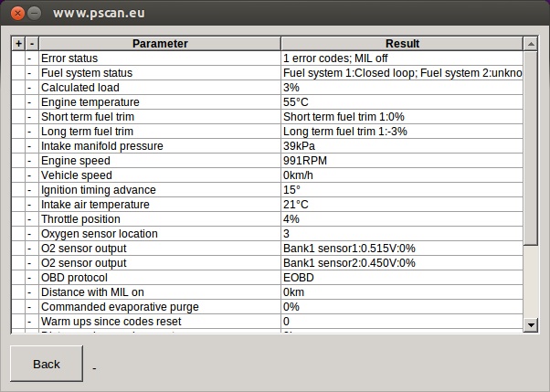Select the Commanded evaporative purge row

click(x=268, y=307)
